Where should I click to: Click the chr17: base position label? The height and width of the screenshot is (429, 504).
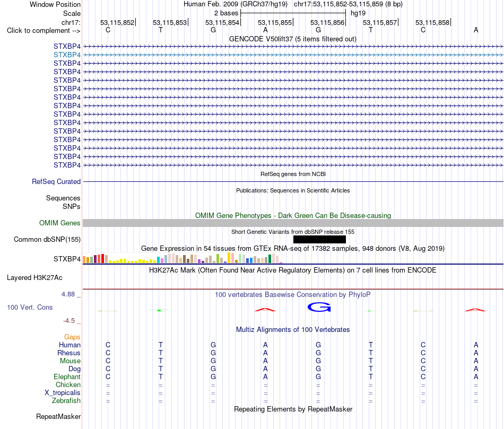pos(71,22)
